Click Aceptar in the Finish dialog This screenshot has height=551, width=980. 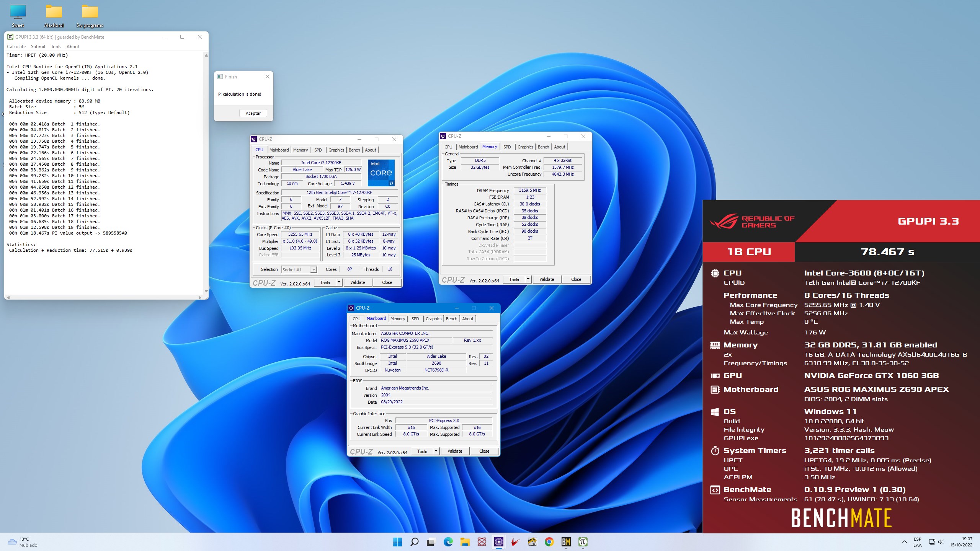(253, 113)
